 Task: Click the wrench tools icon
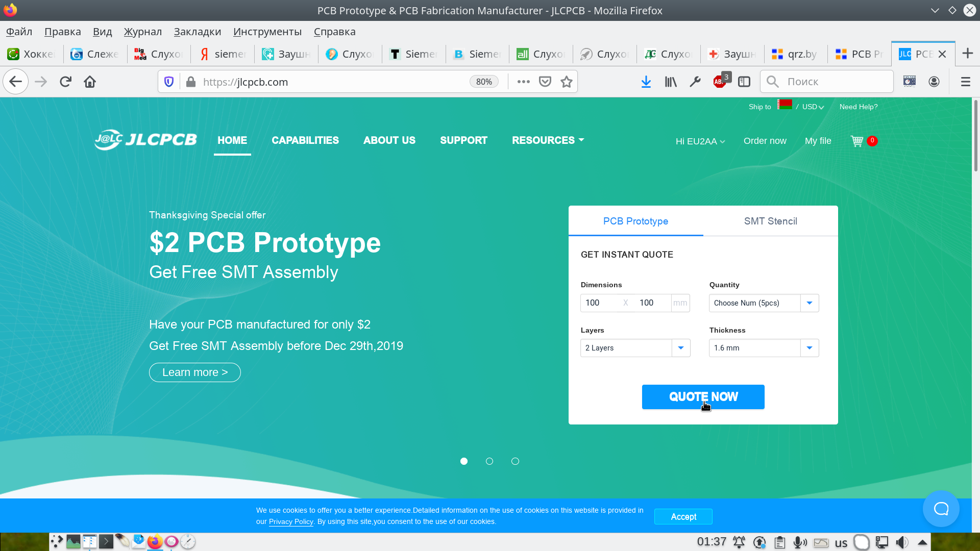(695, 82)
